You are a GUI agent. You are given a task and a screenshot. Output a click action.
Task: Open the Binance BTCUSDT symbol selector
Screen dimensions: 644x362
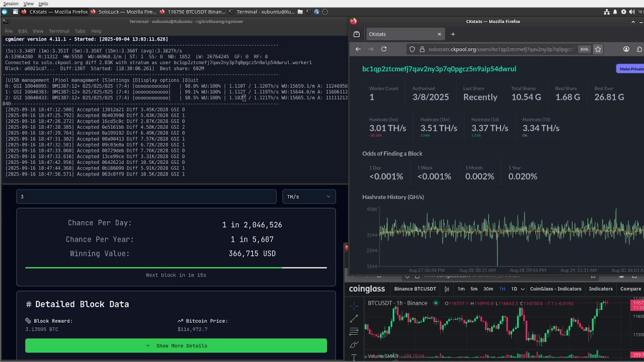(x=415, y=289)
